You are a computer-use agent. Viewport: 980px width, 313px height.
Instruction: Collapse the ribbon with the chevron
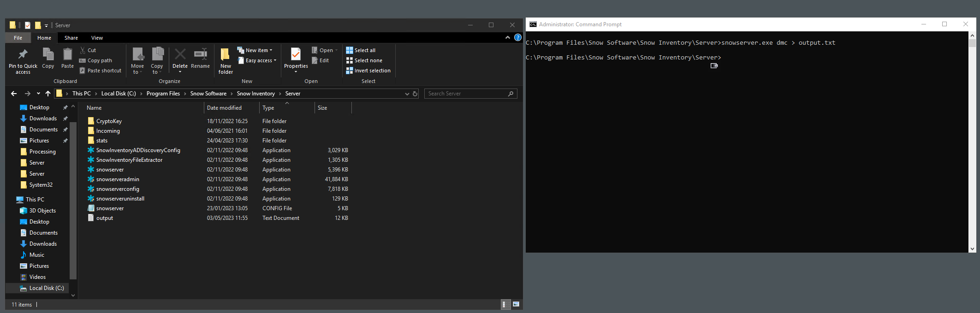(x=507, y=38)
